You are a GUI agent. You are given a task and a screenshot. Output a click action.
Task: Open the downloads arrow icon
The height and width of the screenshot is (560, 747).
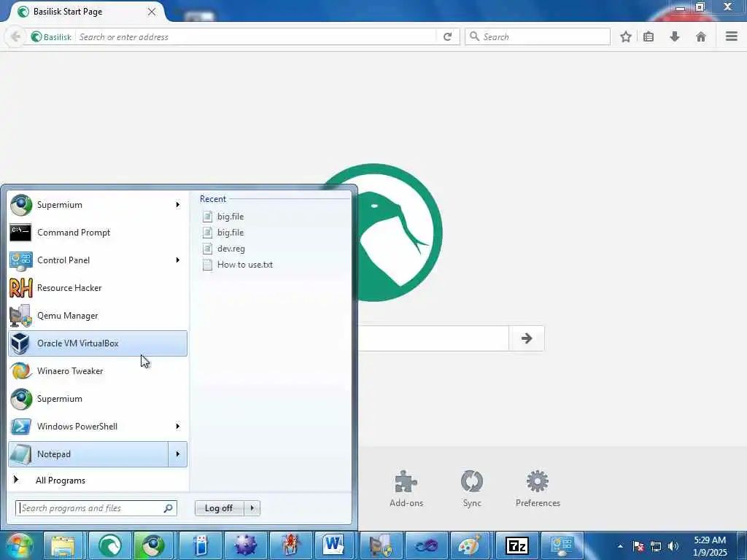click(x=675, y=36)
